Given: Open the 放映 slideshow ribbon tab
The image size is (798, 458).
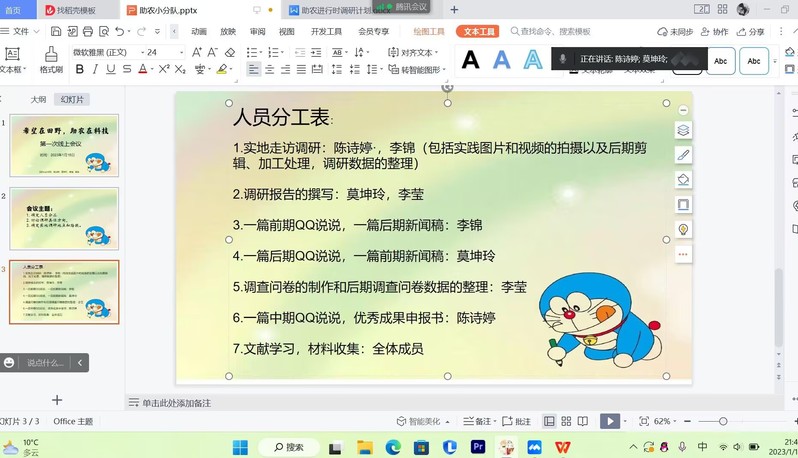Looking at the screenshot, I should tap(228, 32).
